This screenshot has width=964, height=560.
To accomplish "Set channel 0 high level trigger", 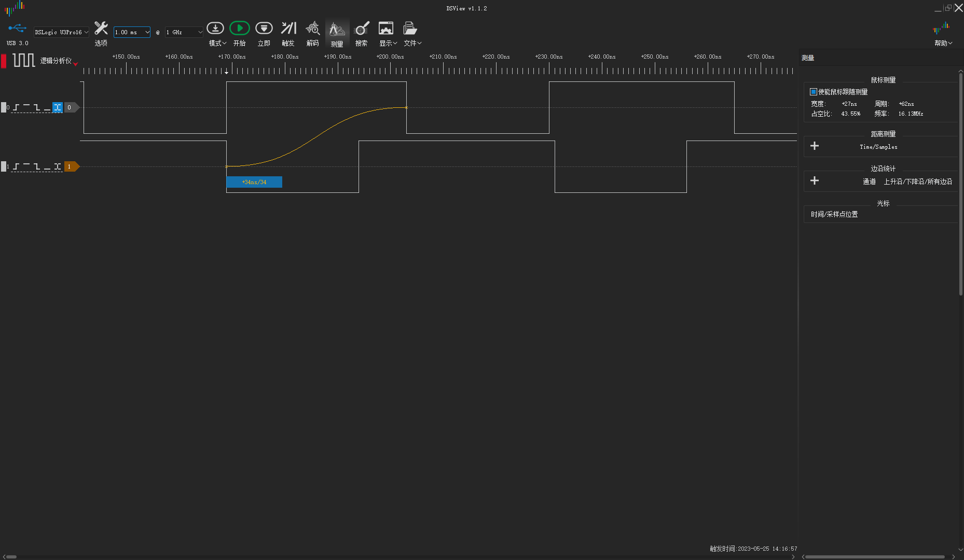I will pyautogui.click(x=26, y=107).
